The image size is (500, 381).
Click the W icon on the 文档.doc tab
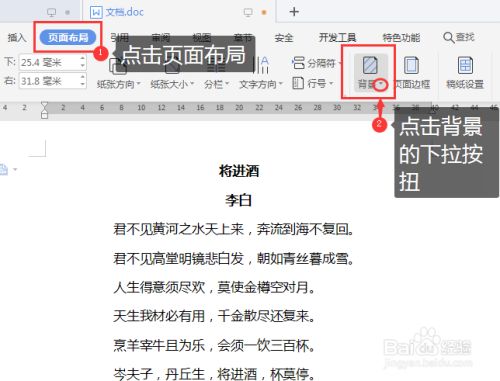tap(96, 12)
